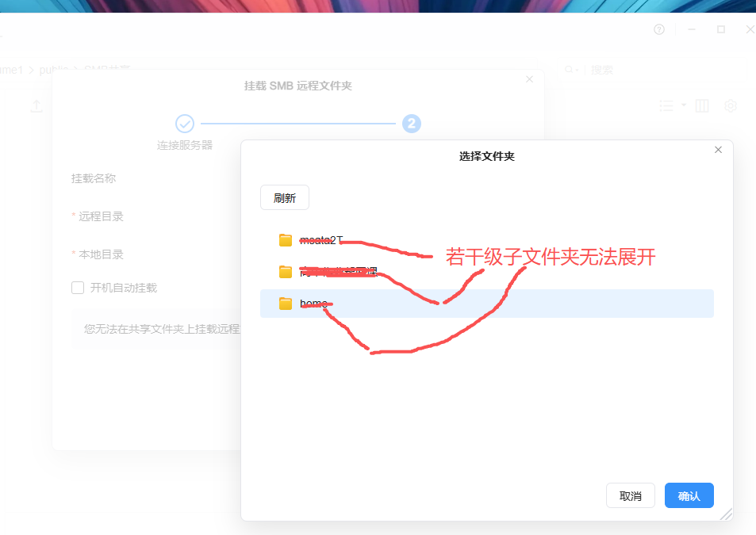Image resolution: width=756 pixels, height=535 pixels.
Task: Maximize the file manager window
Action: [721, 29]
